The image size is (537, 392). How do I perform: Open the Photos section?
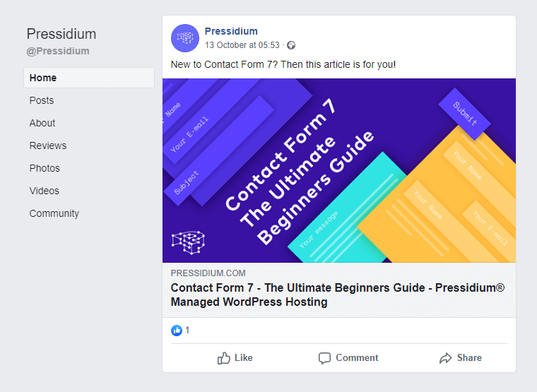point(45,168)
